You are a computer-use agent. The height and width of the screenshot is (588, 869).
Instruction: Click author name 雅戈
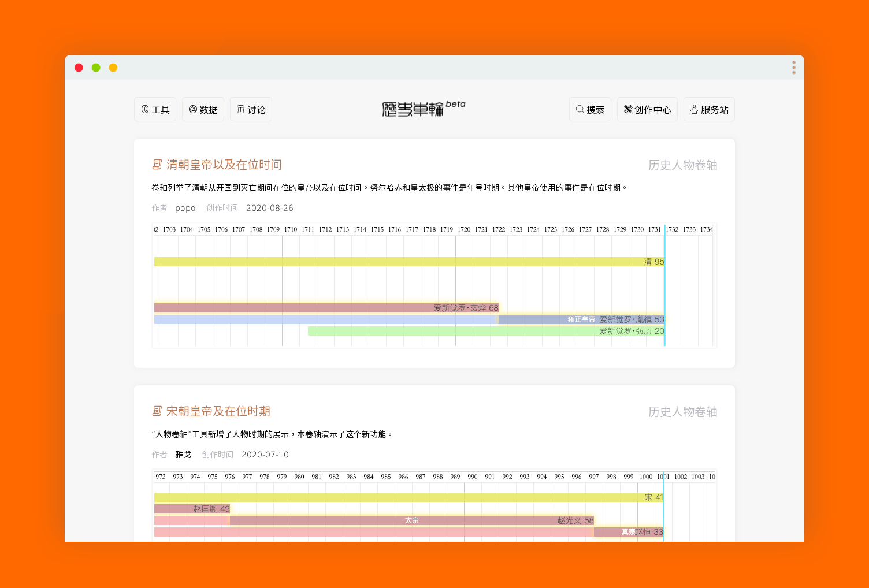[183, 455]
